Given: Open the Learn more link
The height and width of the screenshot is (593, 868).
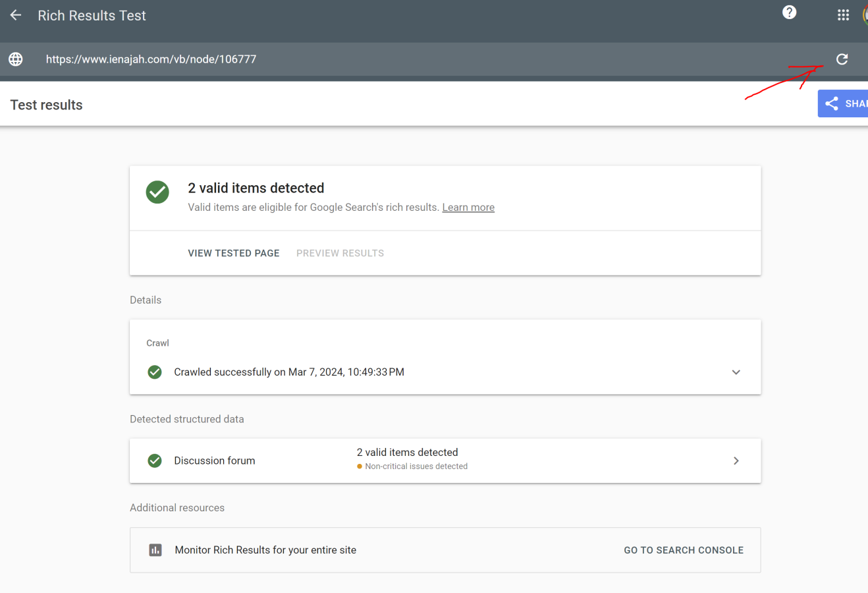Looking at the screenshot, I should tap(468, 208).
